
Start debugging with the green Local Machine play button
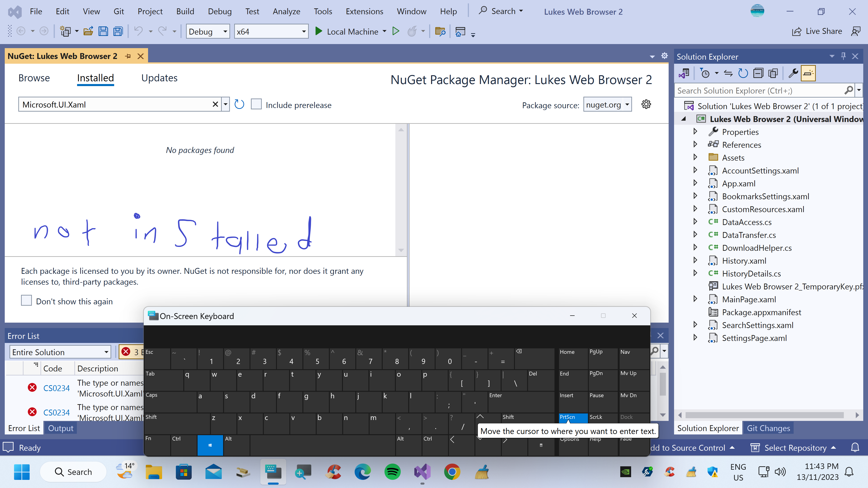tap(318, 32)
